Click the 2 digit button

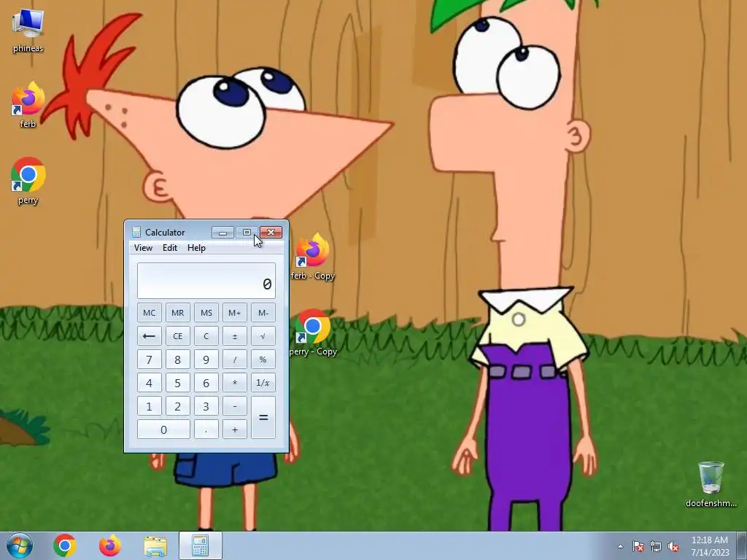point(178,406)
